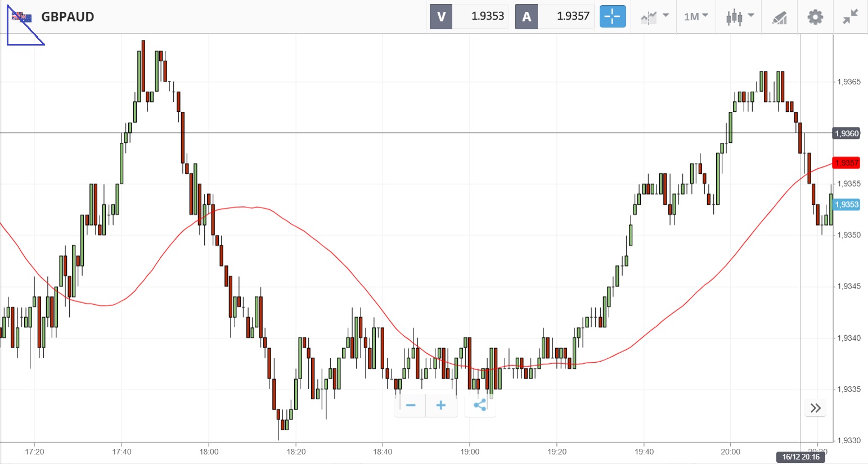Click the GBPAUD flag icon
868x464 pixels.
point(22,17)
